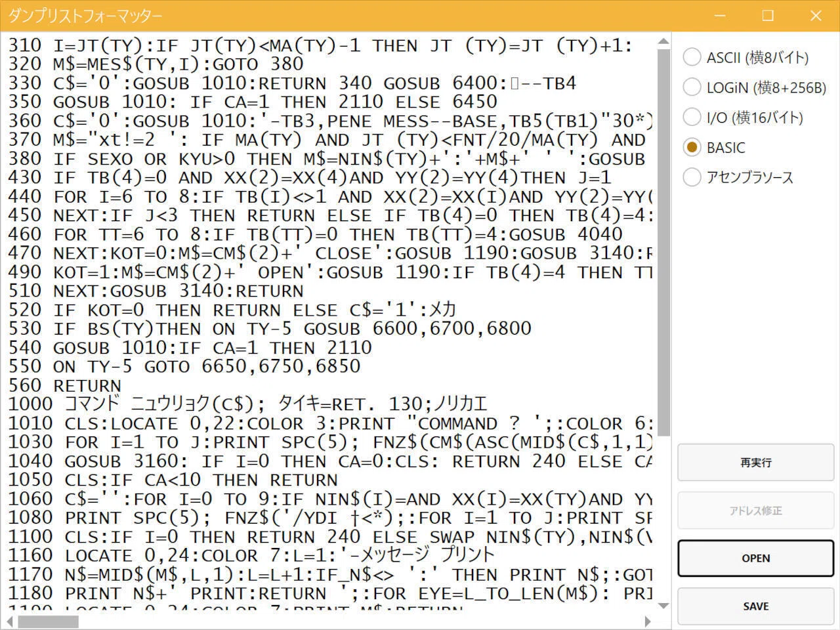The image size is (840, 630).
Task: Click line 370 starting M$="xt!=2
Action: pos(327,140)
